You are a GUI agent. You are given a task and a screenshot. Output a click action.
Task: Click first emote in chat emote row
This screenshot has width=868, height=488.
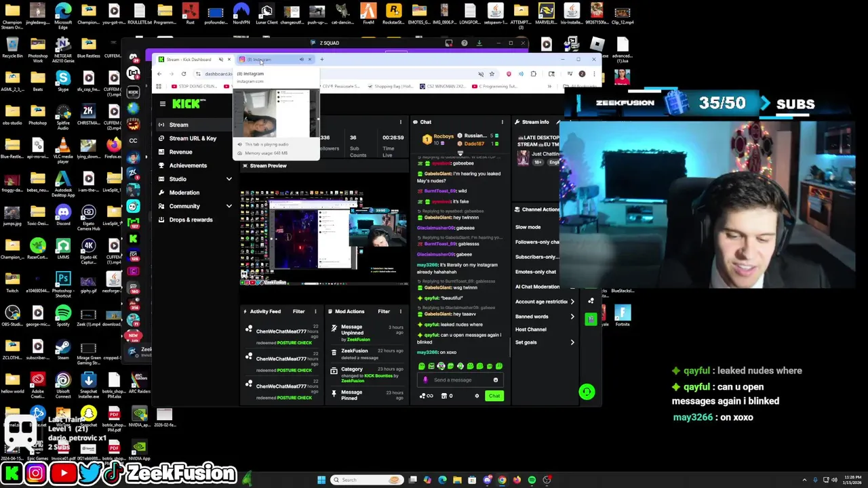coord(422,366)
